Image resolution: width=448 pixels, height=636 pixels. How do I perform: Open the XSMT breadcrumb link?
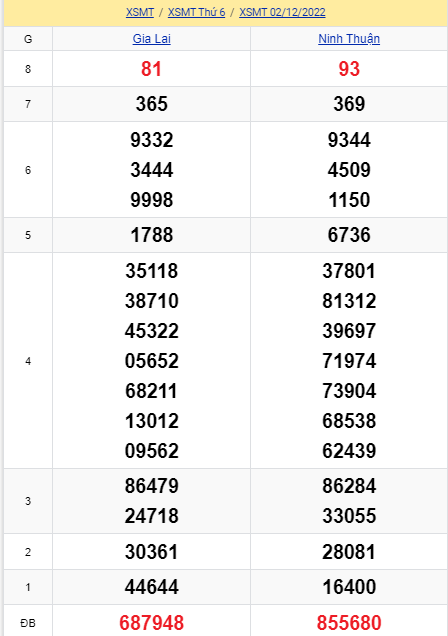pos(140,12)
